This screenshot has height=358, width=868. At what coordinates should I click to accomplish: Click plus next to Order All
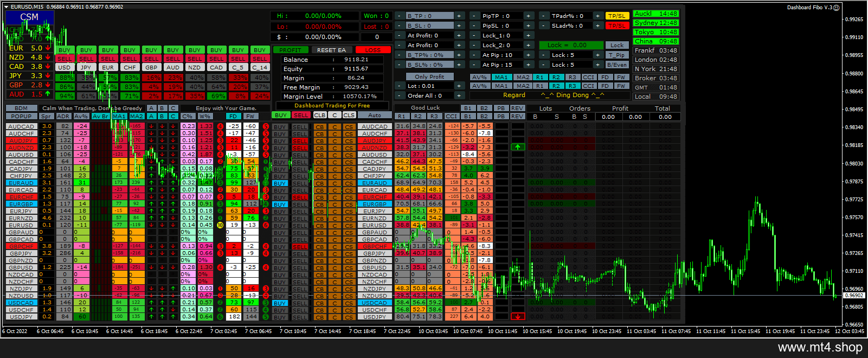point(459,95)
